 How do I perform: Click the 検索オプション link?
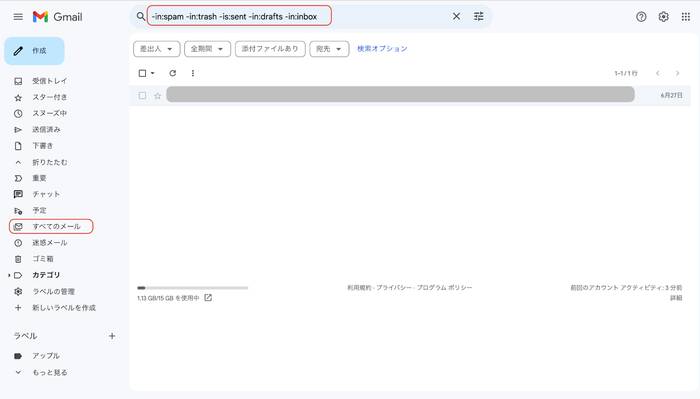pyautogui.click(x=382, y=49)
